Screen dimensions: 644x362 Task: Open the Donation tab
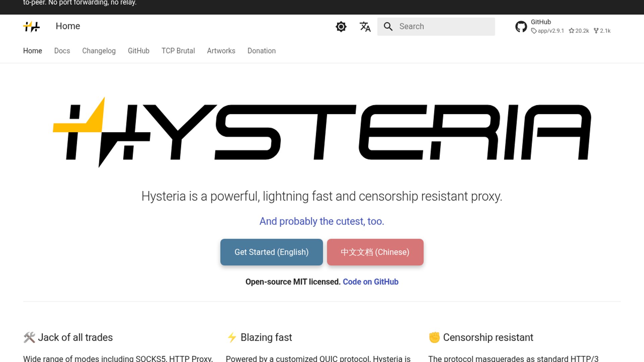262,51
